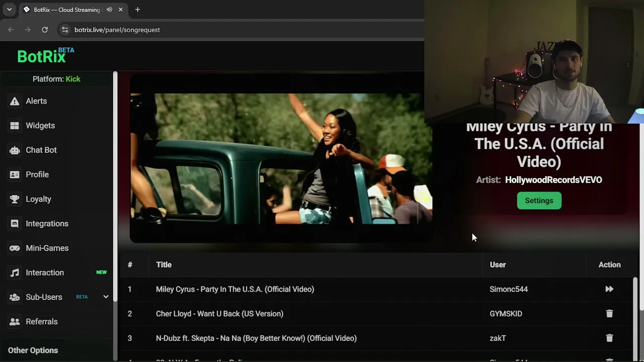Click the username zakT
644x362 pixels.
tap(498, 338)
